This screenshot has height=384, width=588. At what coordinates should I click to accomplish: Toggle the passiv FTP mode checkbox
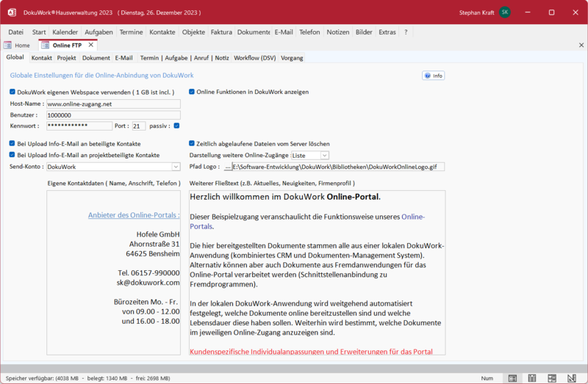(x=176, y=126)
